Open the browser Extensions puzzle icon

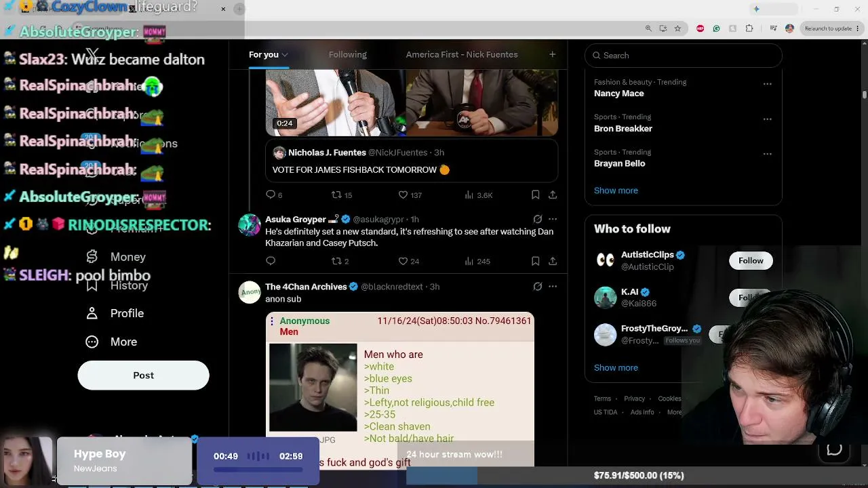[749, 28]
